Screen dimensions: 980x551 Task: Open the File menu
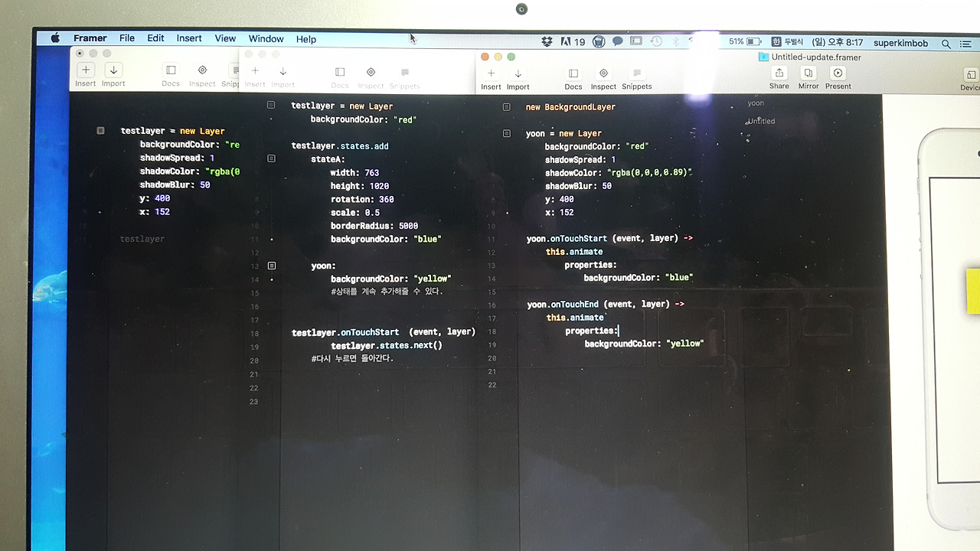click(127, 38)
